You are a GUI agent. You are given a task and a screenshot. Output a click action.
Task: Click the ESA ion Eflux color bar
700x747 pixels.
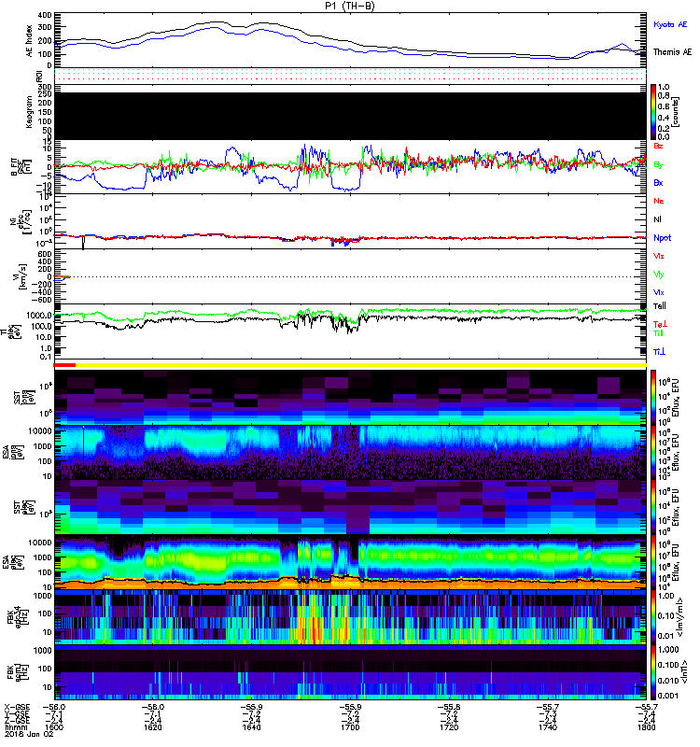click(653, 453)
